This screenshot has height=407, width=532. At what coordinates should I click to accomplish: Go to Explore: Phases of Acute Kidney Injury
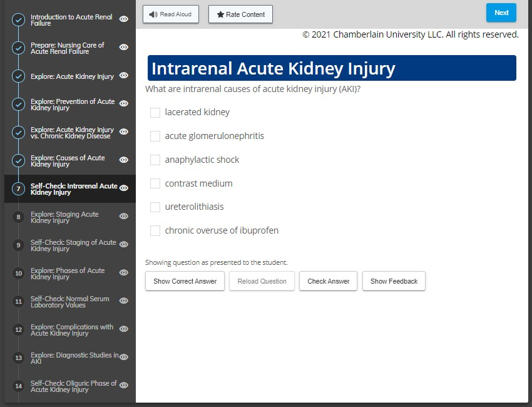coord(68,274)
